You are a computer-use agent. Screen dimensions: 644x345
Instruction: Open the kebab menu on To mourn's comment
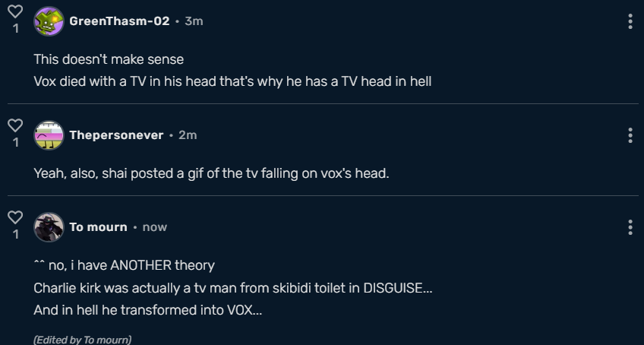click(x=630, y=227)
